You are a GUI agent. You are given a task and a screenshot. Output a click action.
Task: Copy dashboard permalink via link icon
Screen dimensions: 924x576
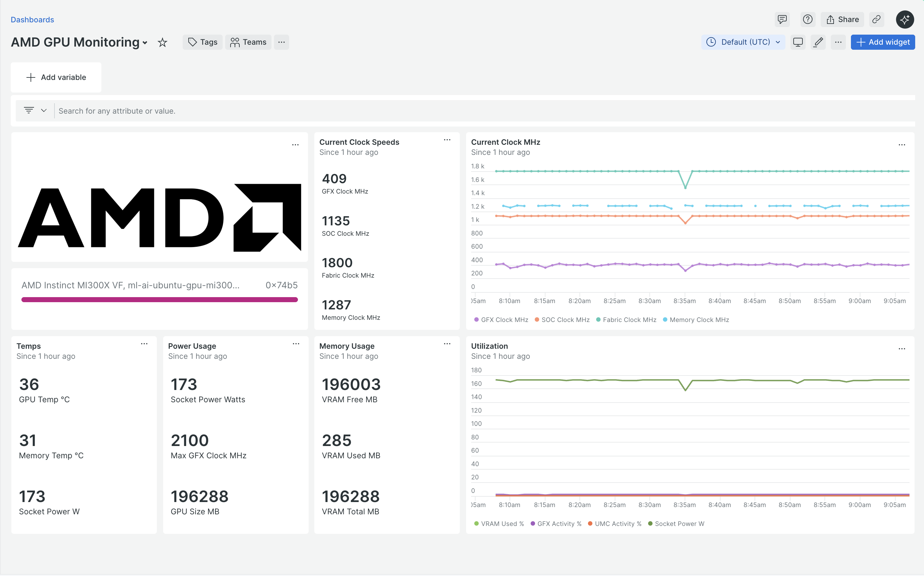click(876, 20)
